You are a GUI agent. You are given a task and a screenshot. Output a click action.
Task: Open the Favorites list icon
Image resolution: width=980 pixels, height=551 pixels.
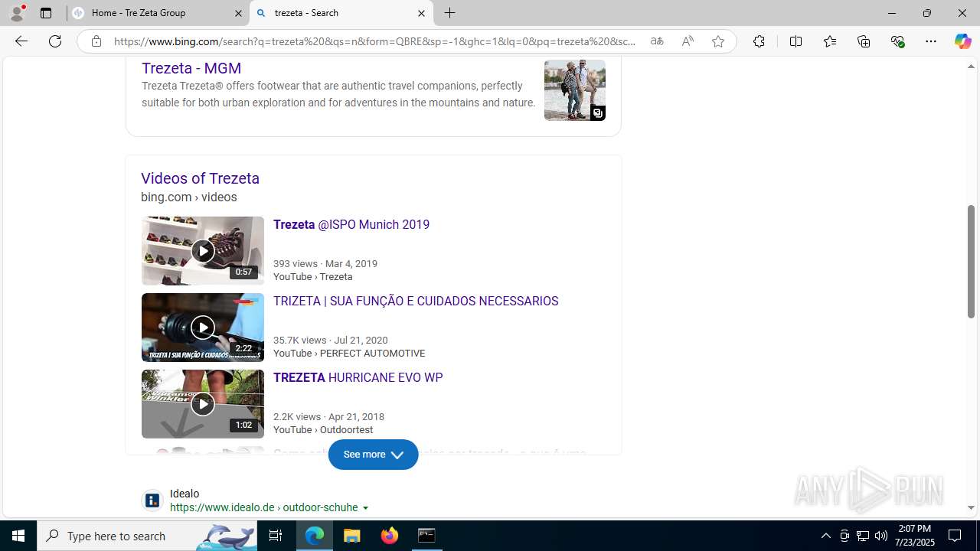coord(829,41)
